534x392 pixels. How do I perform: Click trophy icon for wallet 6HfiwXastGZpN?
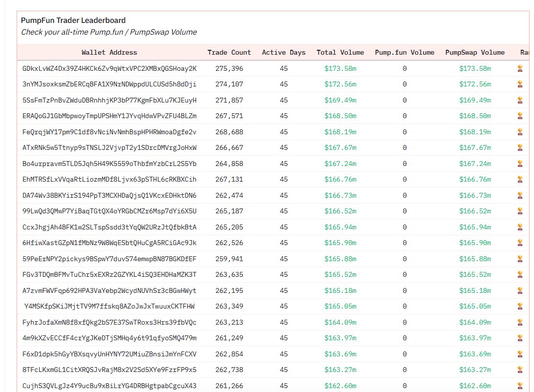(x=520, y=243)
